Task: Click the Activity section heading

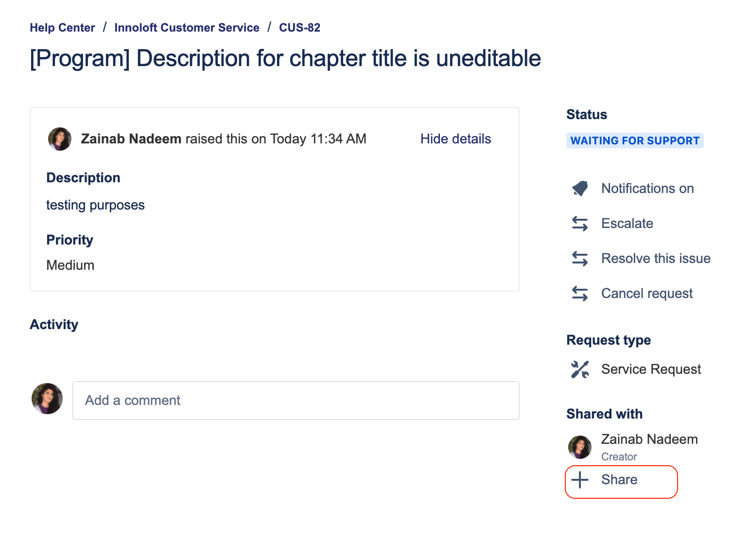Action: tap(54, 325)
